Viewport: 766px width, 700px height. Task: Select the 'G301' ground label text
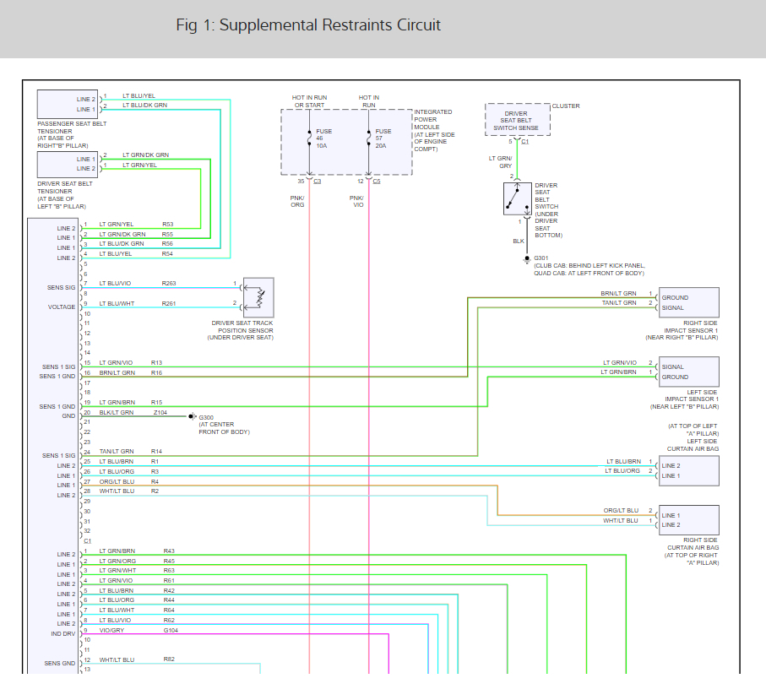(x=541, y=258)
